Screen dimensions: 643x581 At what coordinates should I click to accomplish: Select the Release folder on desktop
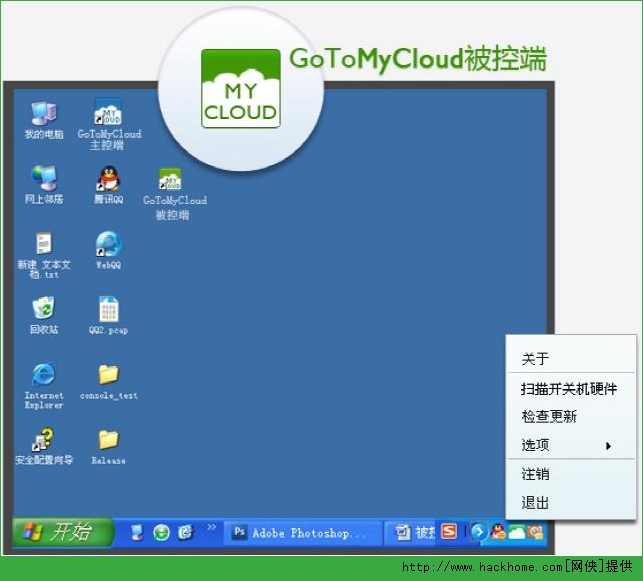point(108,441)
